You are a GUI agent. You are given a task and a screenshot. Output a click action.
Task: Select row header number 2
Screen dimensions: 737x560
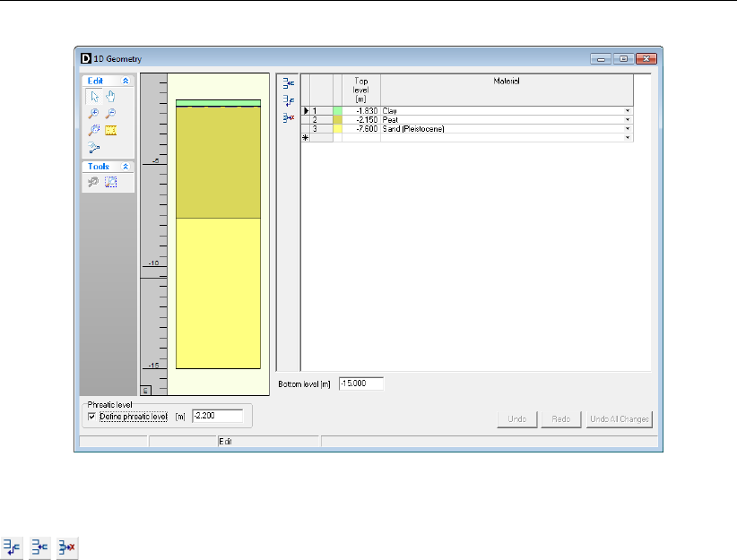click(x=322, y=120)
